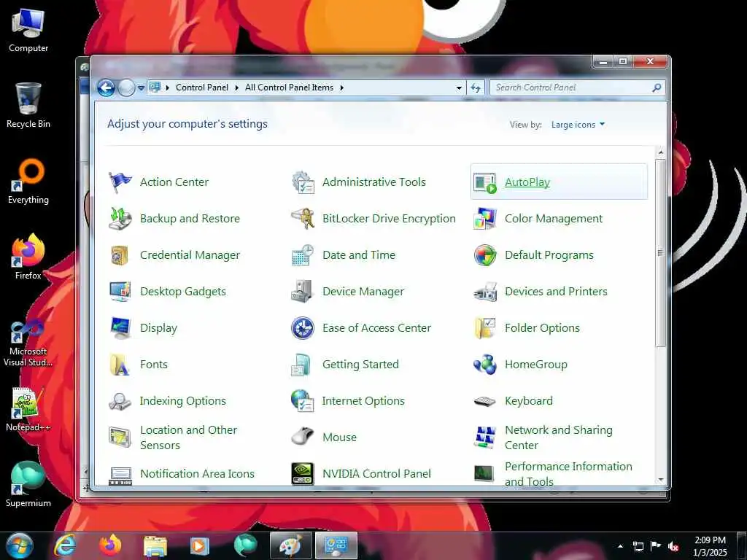The width and height of the screenshot is (747, 560).
Task: Open the Indexing Options magnifier icon
Action: [120, 401]
